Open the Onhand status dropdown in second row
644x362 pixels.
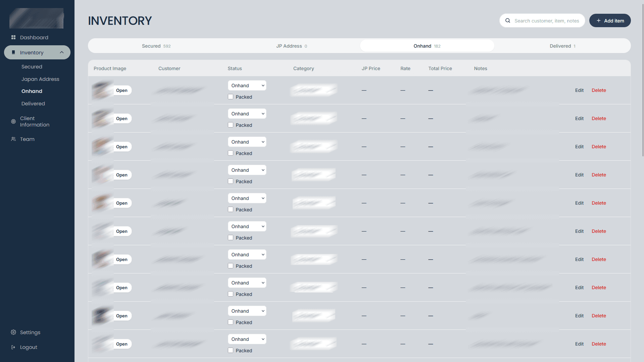tap(247, 114)
